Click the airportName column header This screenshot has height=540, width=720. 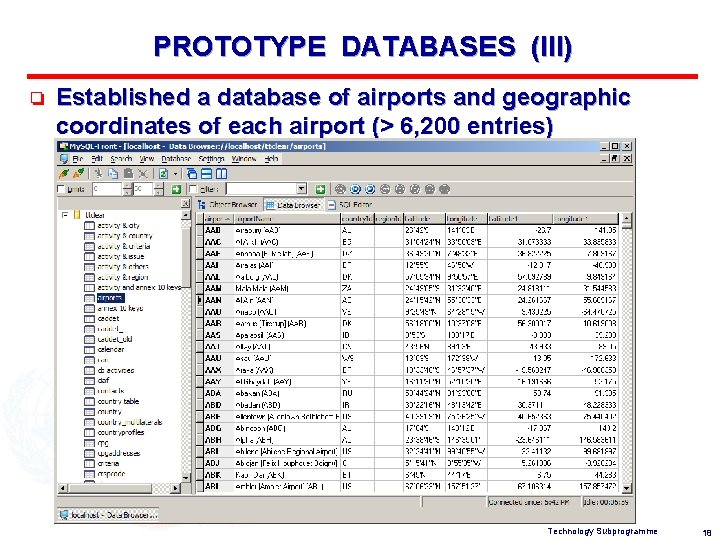(x=287, y=219)
